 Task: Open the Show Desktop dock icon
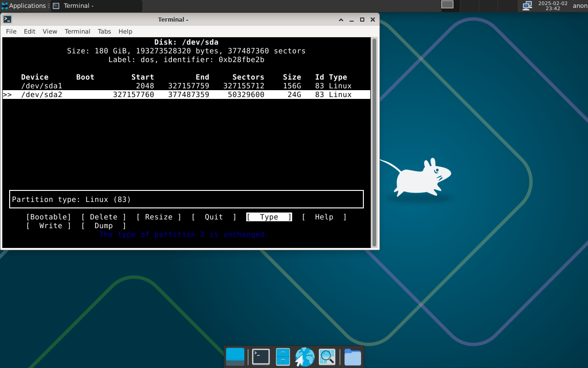(x=235, y=357)
